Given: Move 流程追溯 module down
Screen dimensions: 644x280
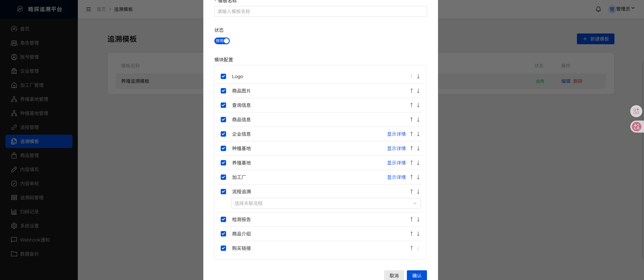Looking at the screenshot, I should coord(418,192).
